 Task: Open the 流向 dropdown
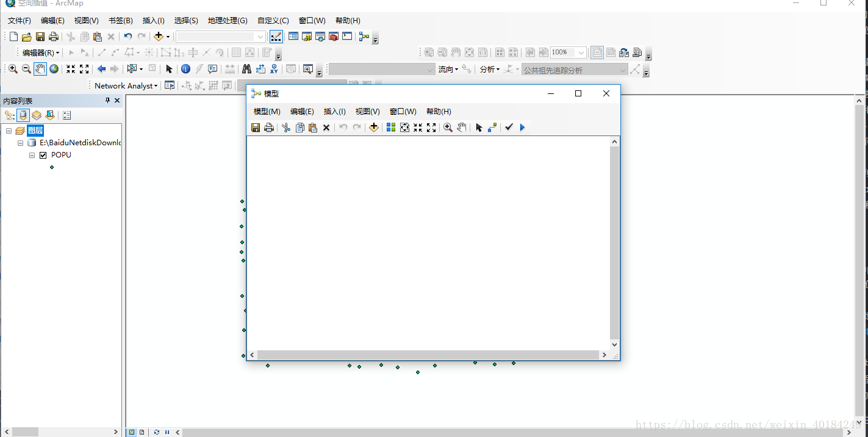click(x=448, y=69)
